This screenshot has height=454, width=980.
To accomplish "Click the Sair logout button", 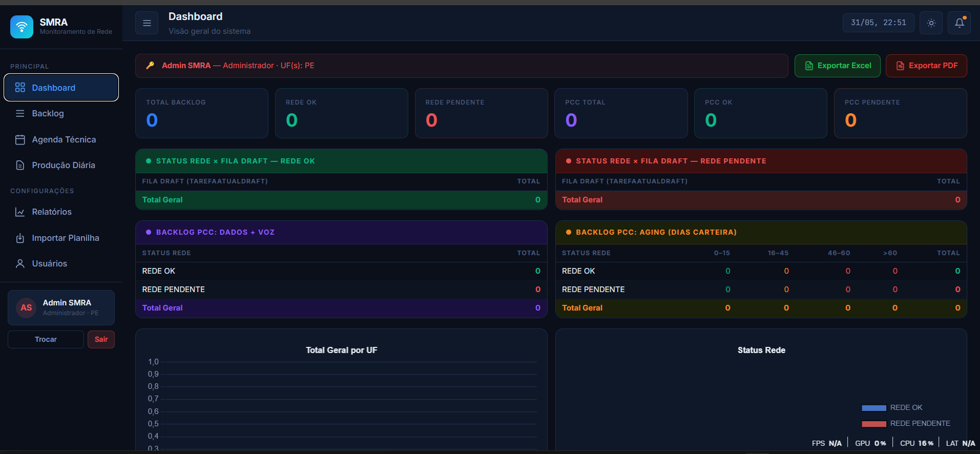I will [x=101, y=339].
